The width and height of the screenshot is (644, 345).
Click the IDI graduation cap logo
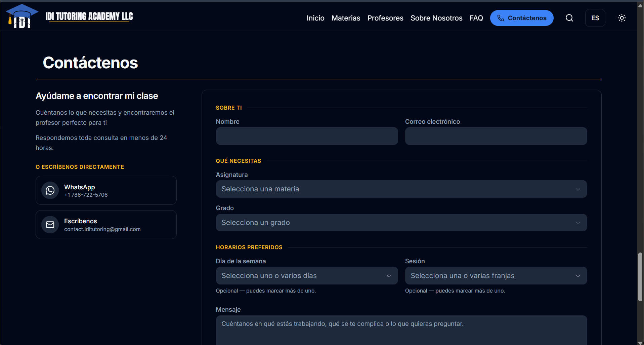pos(22,16)
